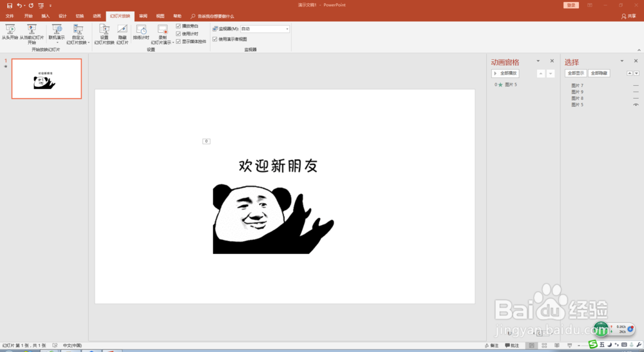The width and height of the screenshot is (644, 352).
Task: Click the Save icon in quick access toolbar
Action: click(x=10, y=5)
